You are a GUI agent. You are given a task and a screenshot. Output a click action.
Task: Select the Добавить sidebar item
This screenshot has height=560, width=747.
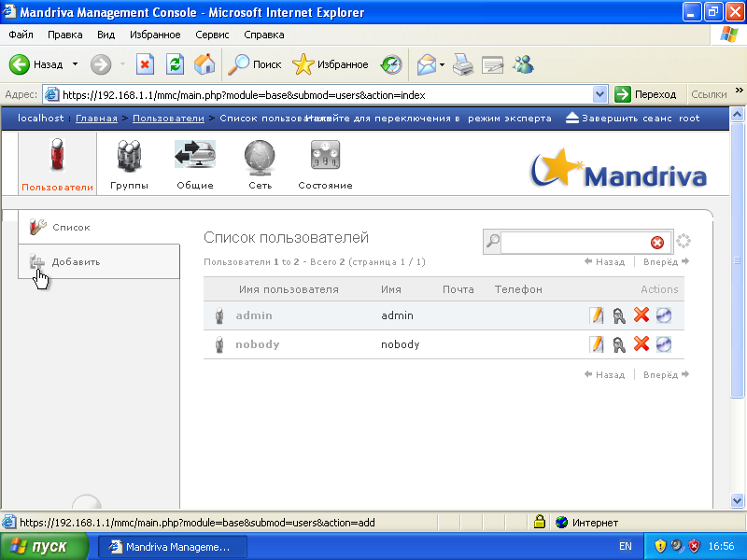99,261
